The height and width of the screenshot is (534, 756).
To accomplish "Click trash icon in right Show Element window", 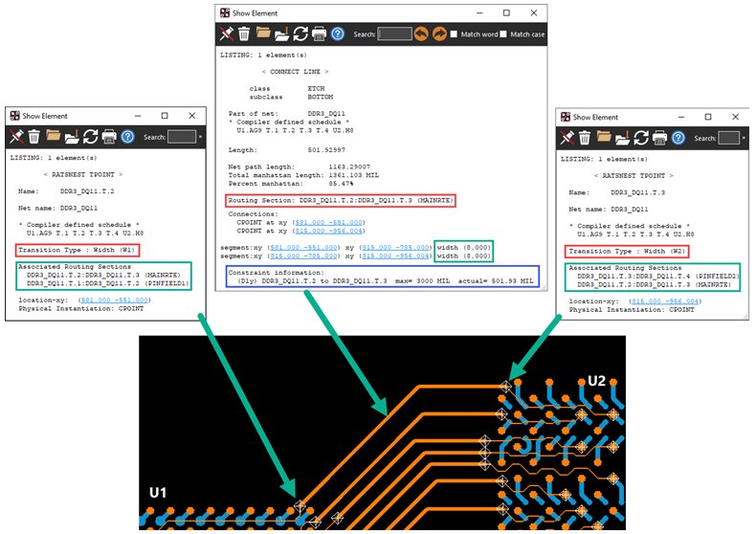I will pos(585,138).
